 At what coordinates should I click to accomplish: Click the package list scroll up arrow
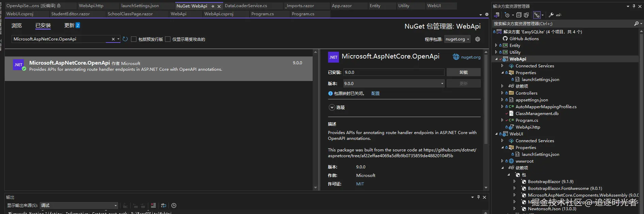(315, 52)
